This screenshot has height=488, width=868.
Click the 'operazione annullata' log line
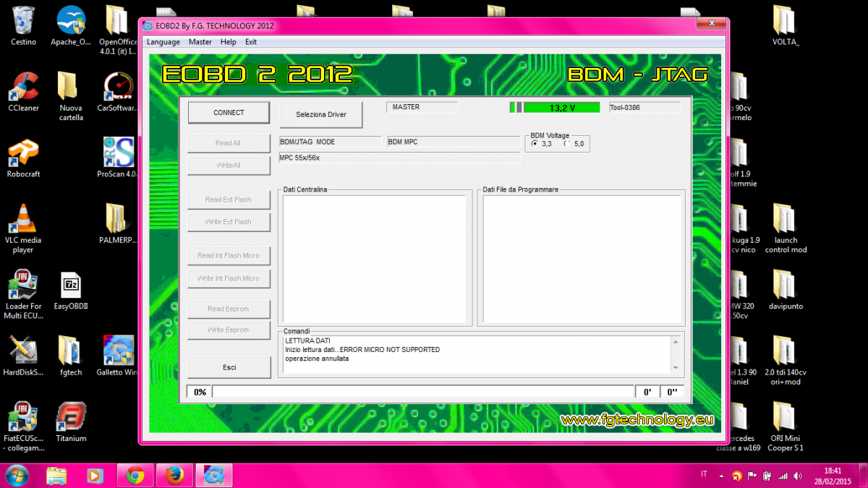point(317,359)
